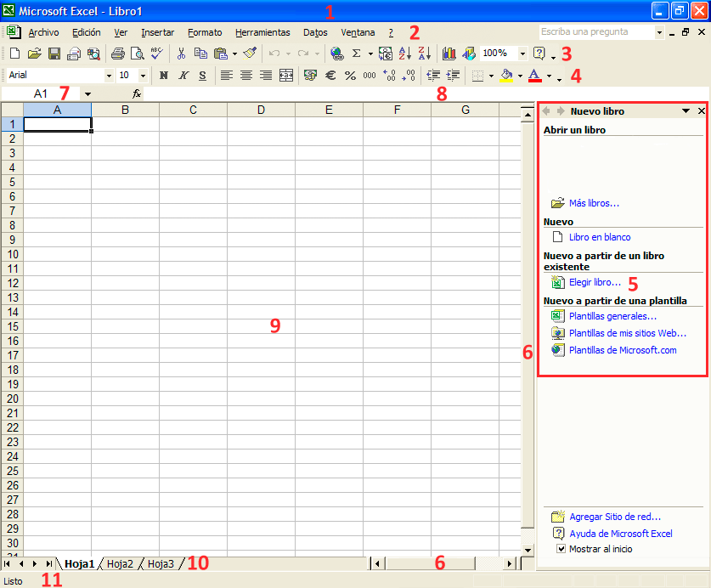The height and width of the screenshot is (588, 711).
Task: Click the Copy icon in the toolbar
Action: 200,54
